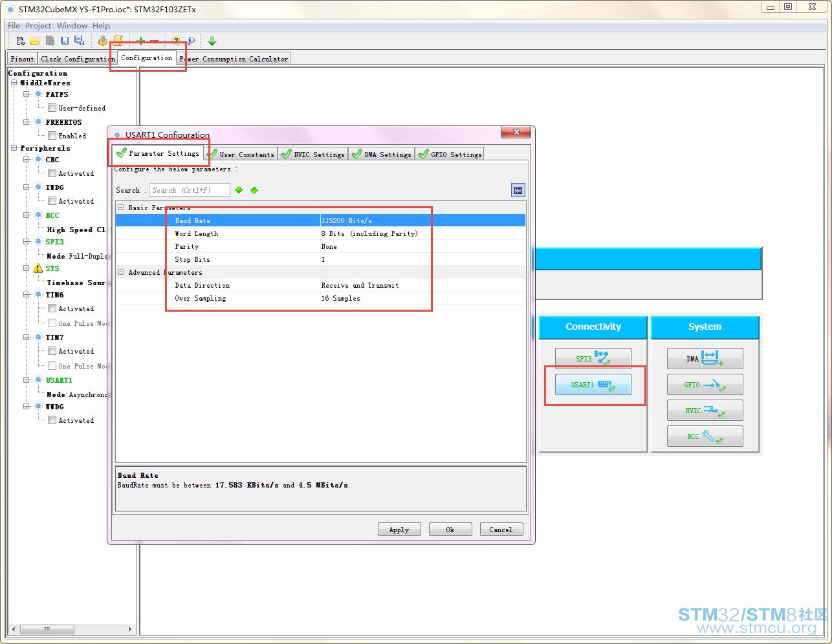Screen dimensions: 832x644
Task: Activate the CRC peripheral checkbox
Action: [52, 173]
